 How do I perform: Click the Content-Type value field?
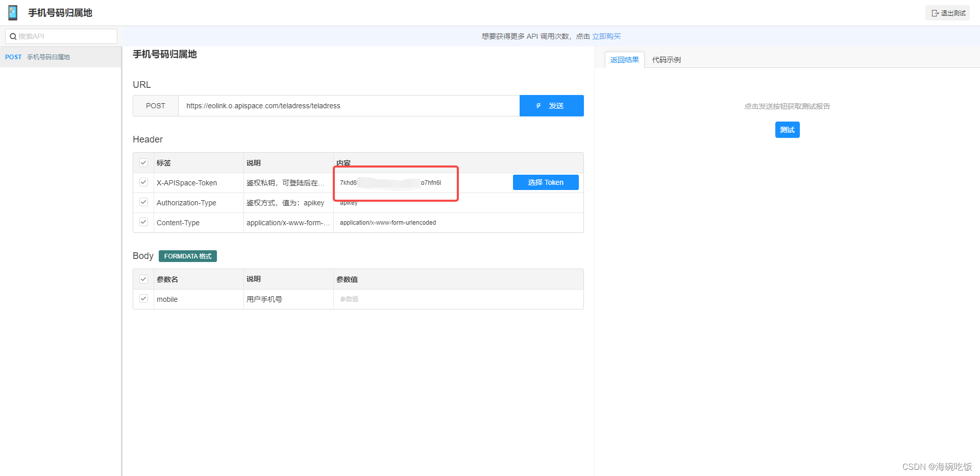tap(458, 223)
